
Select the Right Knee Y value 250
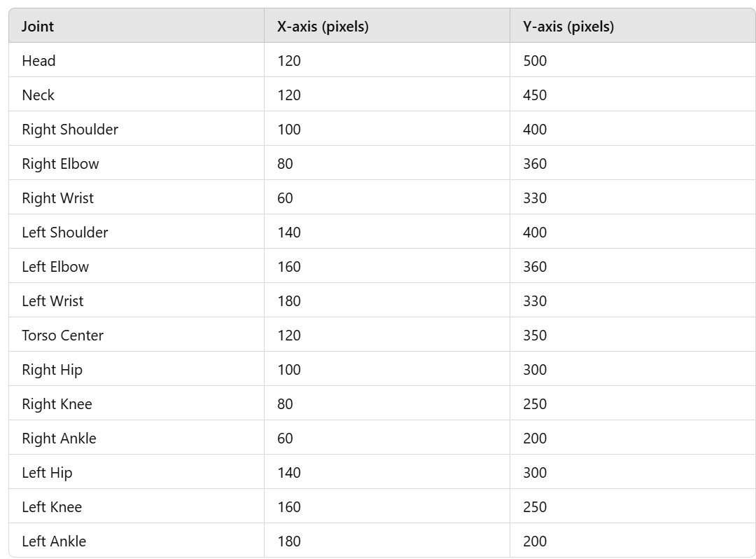pyautogui.click(x=535, y=403)
